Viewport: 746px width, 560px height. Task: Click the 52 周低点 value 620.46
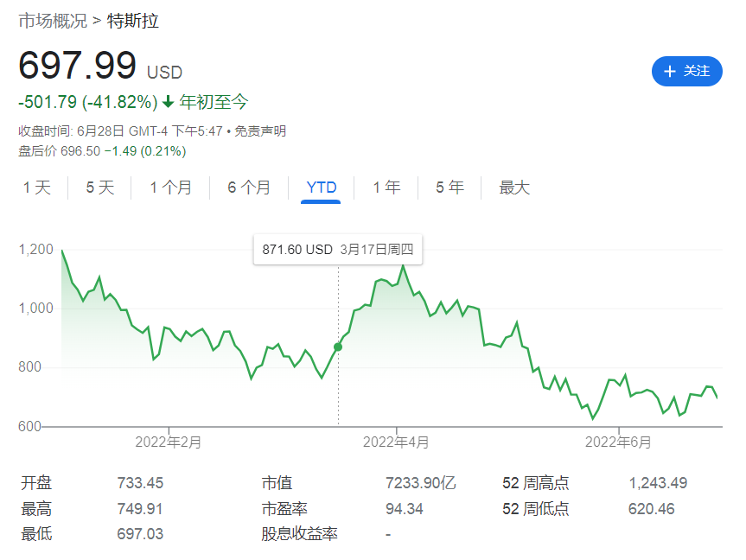pos(651,509)
